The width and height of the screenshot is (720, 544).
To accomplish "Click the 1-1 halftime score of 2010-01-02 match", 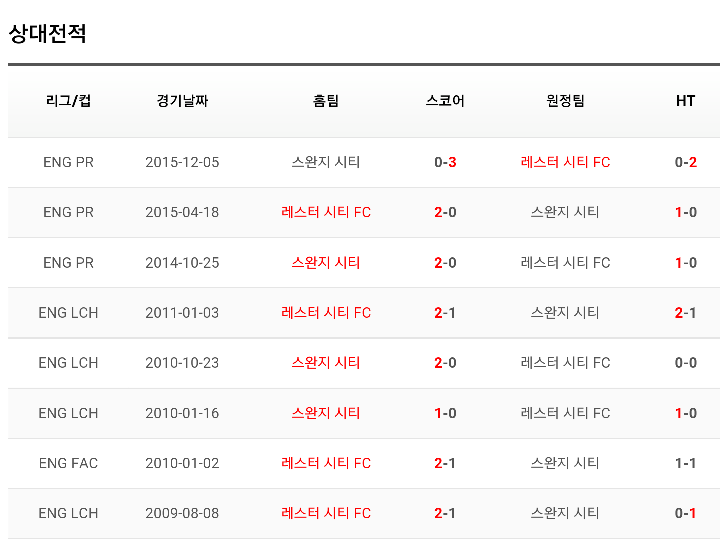I will click(685, 463).
